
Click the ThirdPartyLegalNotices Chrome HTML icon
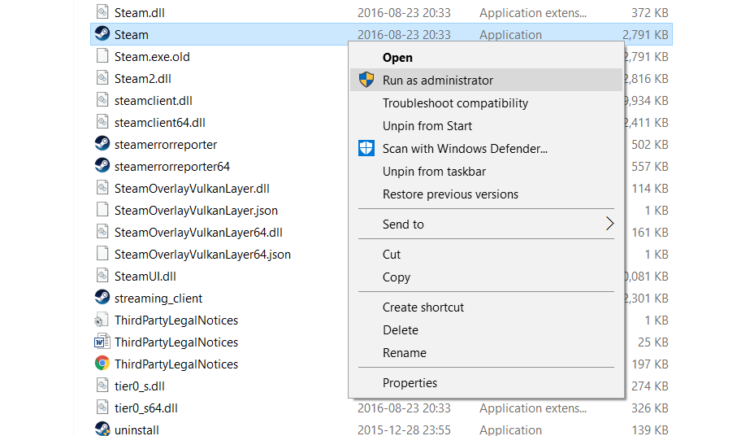(102, 364)
